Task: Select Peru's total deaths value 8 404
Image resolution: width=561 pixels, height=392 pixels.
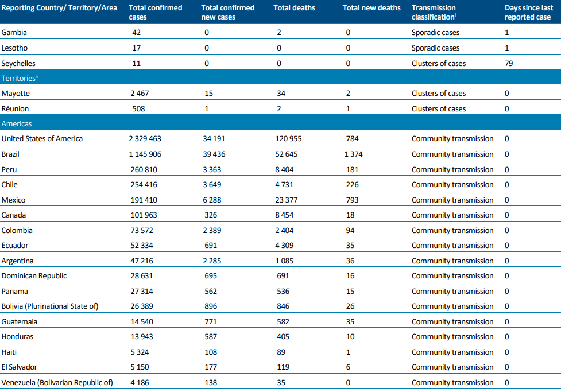Action: pyautogui.click(x=284, y=169)
